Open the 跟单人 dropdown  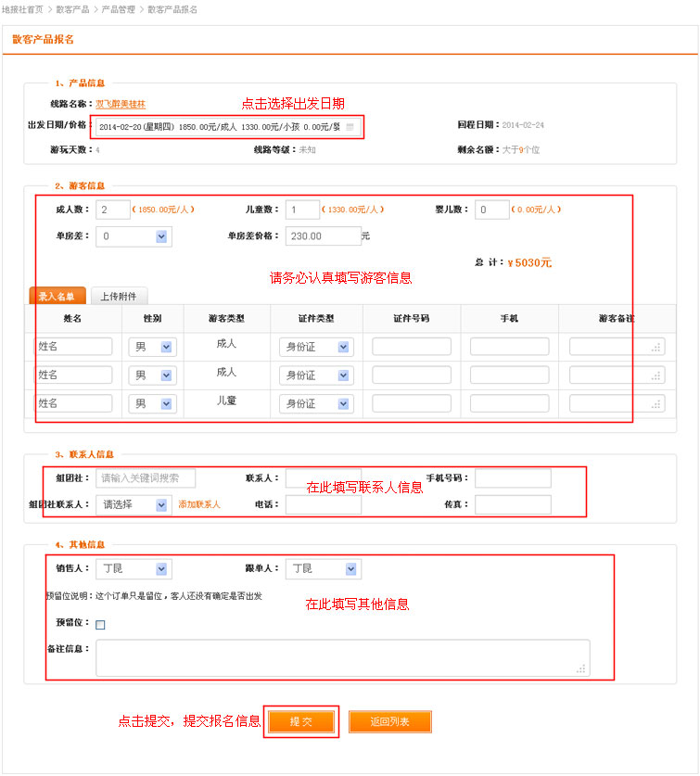(x=323, y=568)
